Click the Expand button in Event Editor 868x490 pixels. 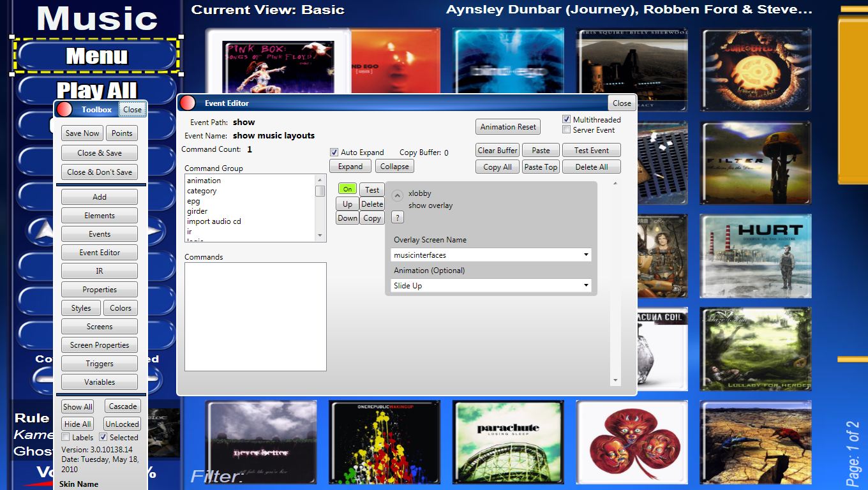(350, 167)
